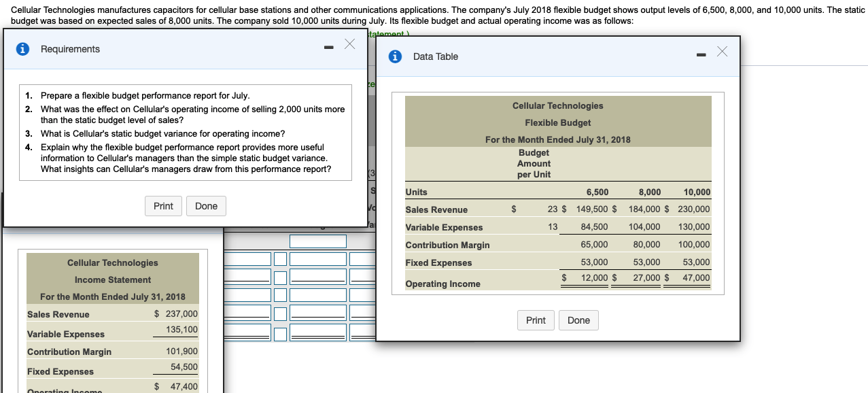The width and height of the screenshot is (868, 393).
Task: Click the per-unit price 23 in Sales Revenue row
Action: (x=553, y=209)
